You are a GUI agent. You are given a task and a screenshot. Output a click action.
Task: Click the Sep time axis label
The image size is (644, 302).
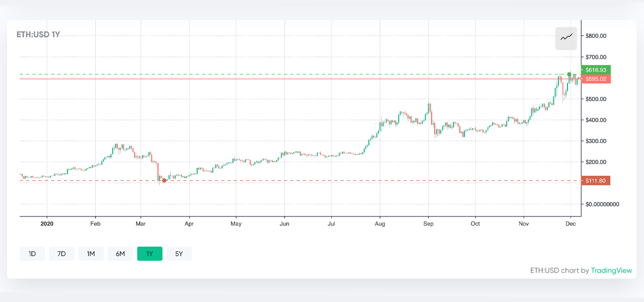[428, 223]
